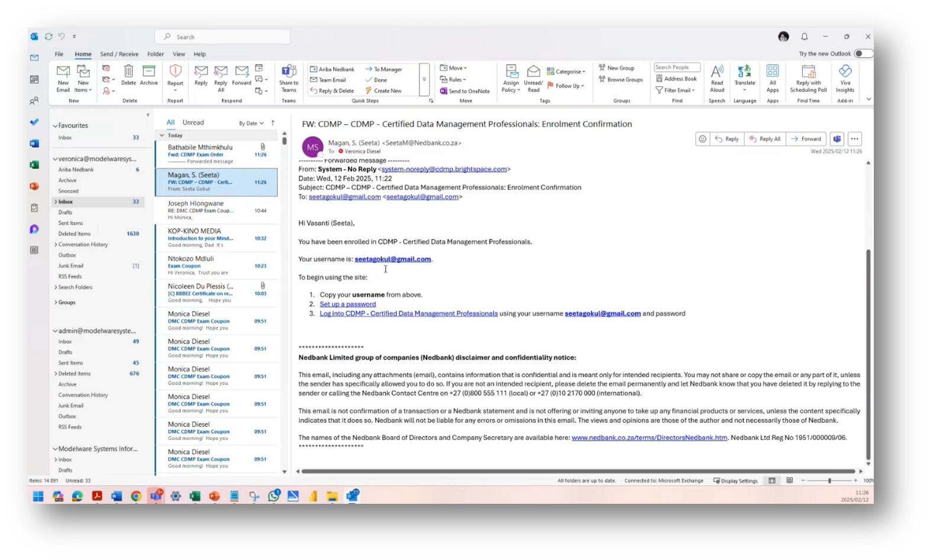Click Reply button in message header
The image size is (930, 560).
[727, 139]
